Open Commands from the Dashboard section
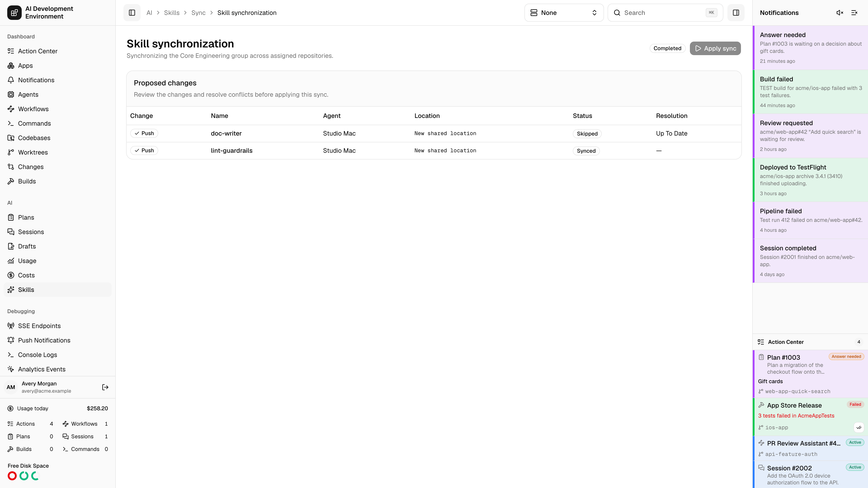This screenshot has width=868, height=488. point(58,124)
